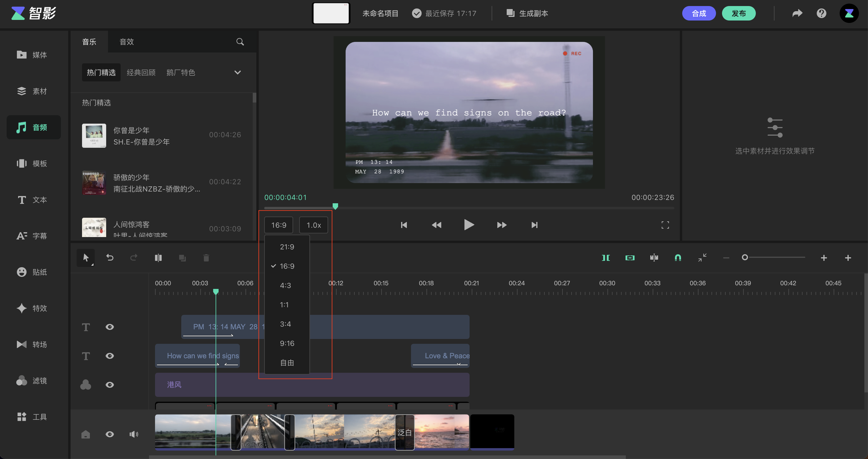Screen dimensions: 868x459
Task: Open the 贴纸 stickers panel
Action: point(32,272)
